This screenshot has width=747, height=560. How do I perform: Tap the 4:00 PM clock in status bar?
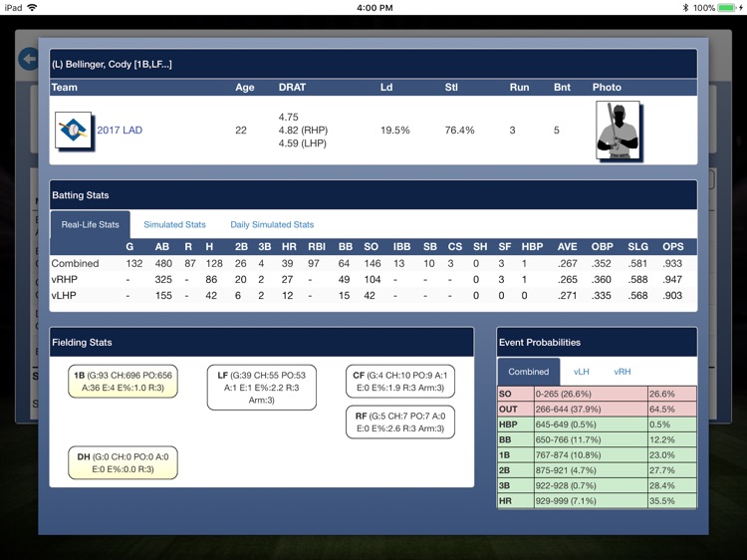(x=374, y=8)
